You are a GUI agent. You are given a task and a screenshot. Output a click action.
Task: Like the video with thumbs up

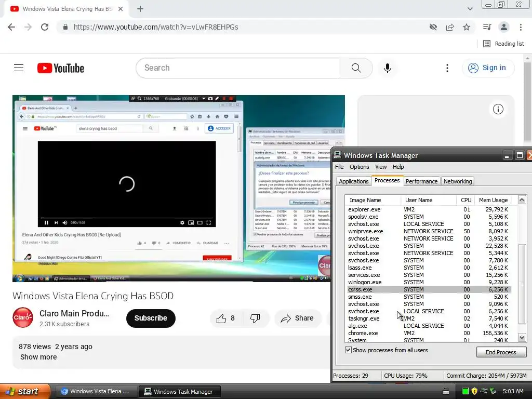(227, 318)
